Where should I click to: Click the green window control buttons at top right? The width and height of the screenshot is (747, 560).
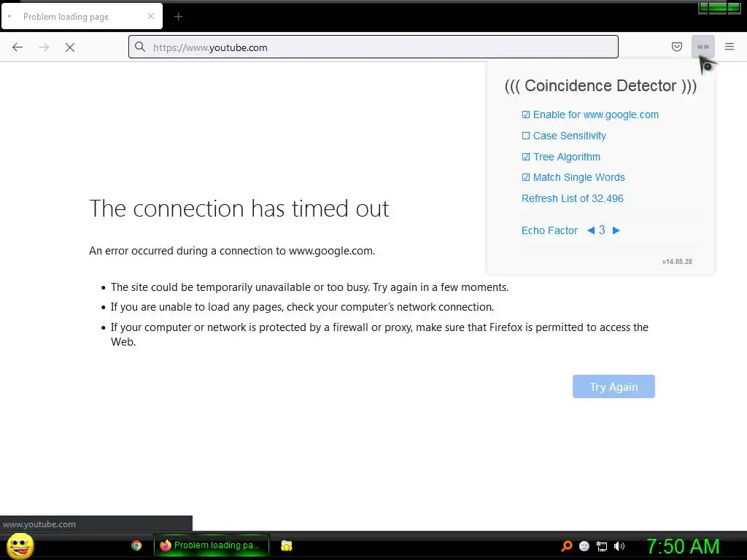point(719,7)
